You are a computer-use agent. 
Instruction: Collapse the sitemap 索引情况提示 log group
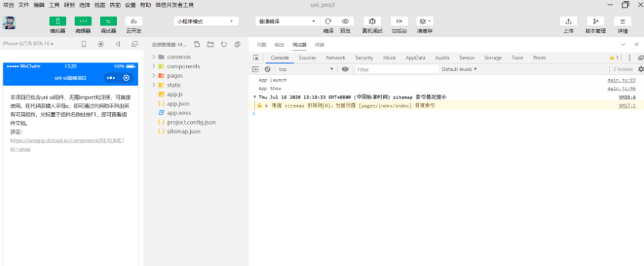coord(255,97)
